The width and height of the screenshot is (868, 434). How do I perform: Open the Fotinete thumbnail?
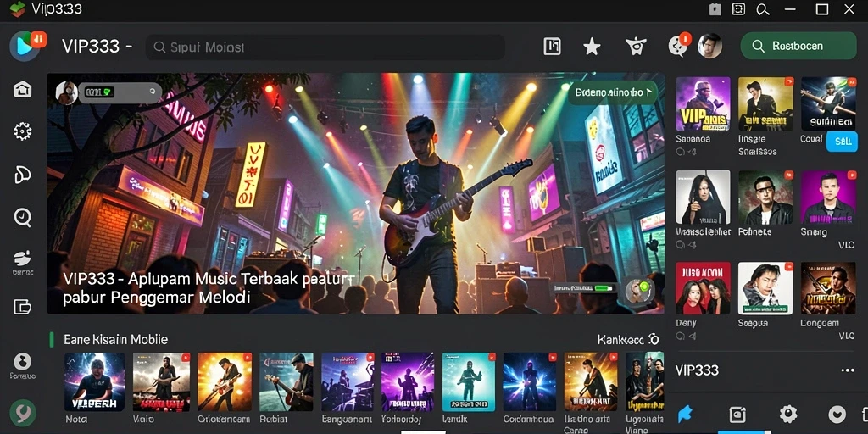coord(765,197)
